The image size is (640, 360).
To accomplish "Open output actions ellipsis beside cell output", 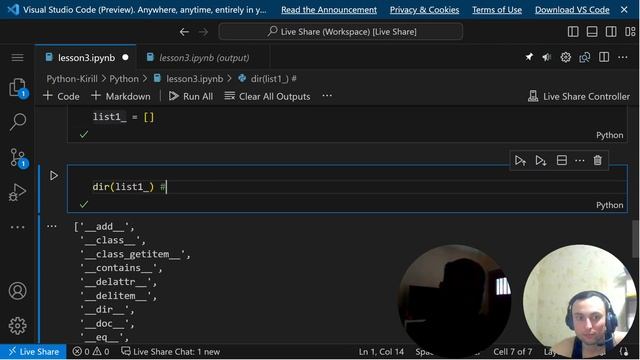I will coord(51,226).
